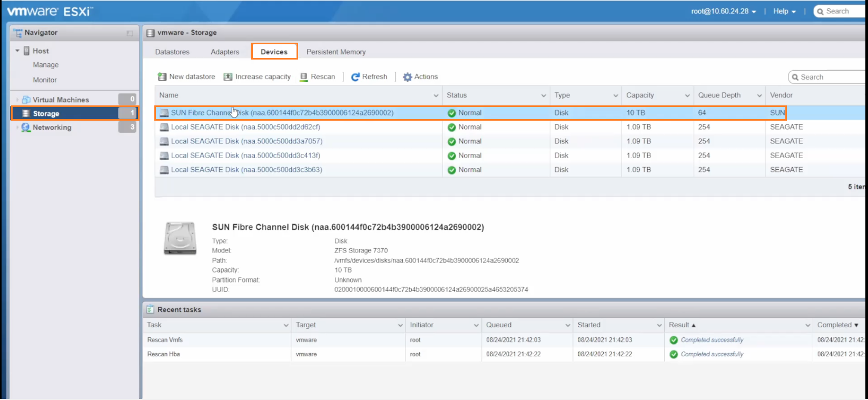Open the Help dropdown menu
The width and height of the screenshot is (868, 400).
tap(784, 11)
